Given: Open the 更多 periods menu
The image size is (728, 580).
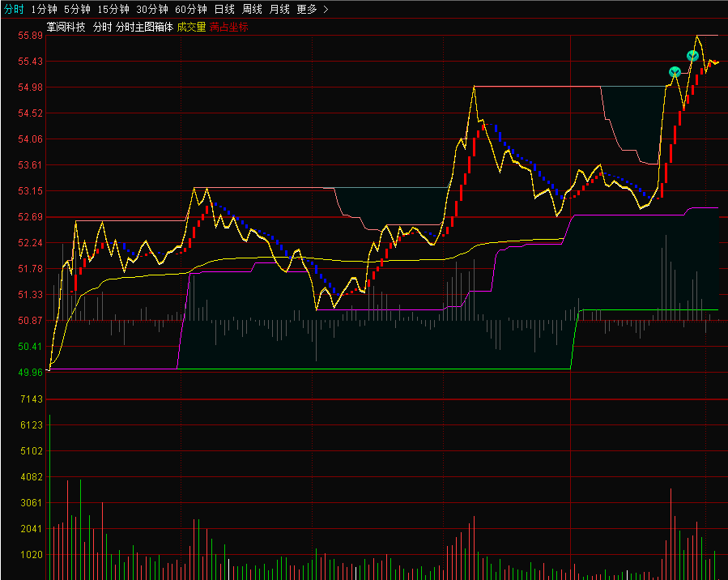Looking at the screenshot, I should (x=307, y=9).
